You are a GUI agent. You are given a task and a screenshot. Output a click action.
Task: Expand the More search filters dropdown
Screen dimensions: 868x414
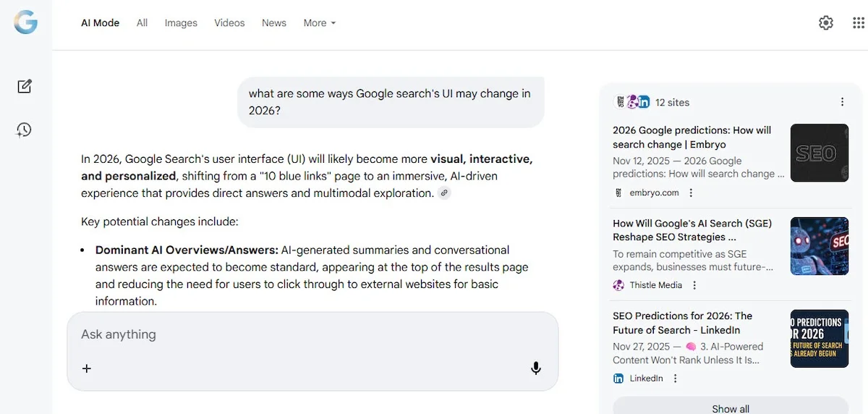click(320, 23)
